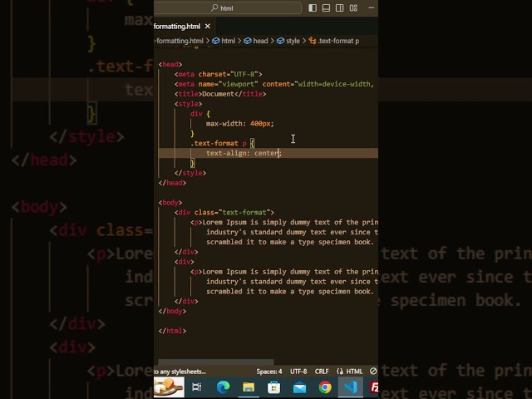Click the closing </body> tag
This screenshot has width=532, height=399.
pos(172,311)
